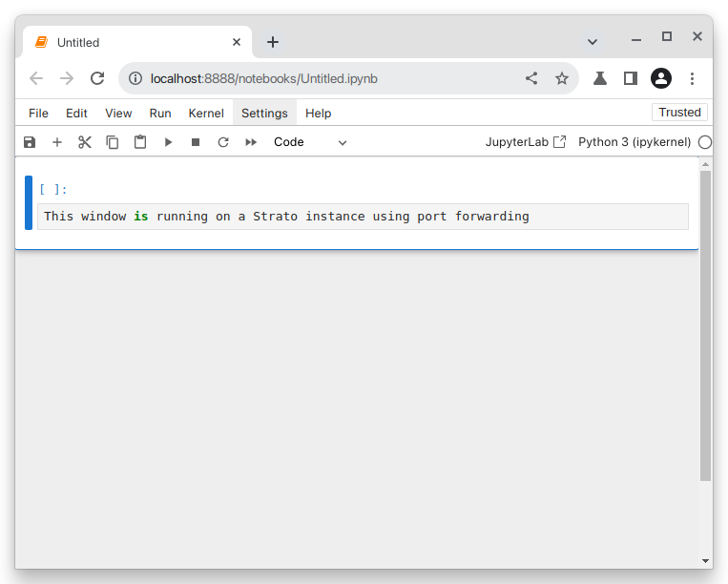Screen dimensions: 728x584
Task: Click scrollbar down arrow
Action: click(706, 561)
